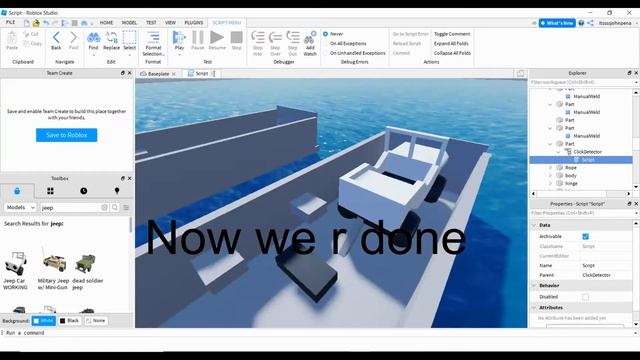The image size is (640, 360).
Task: Collapse the Behavior properties section
Action: 534,286
